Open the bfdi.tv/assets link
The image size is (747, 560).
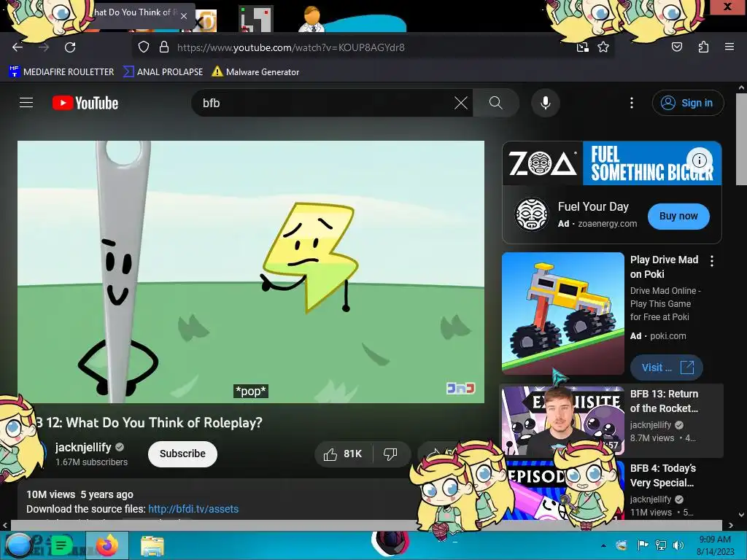click(193, 509)
